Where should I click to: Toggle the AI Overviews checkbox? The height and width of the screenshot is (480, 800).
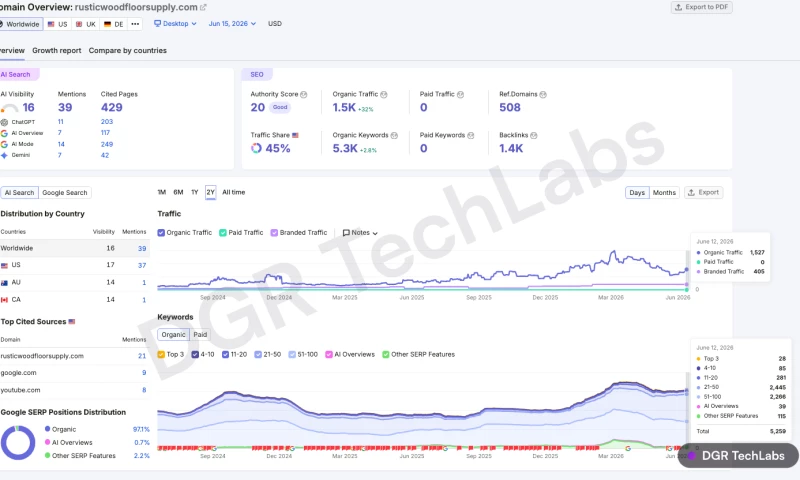pyautogui.click(x=329, y=355)
